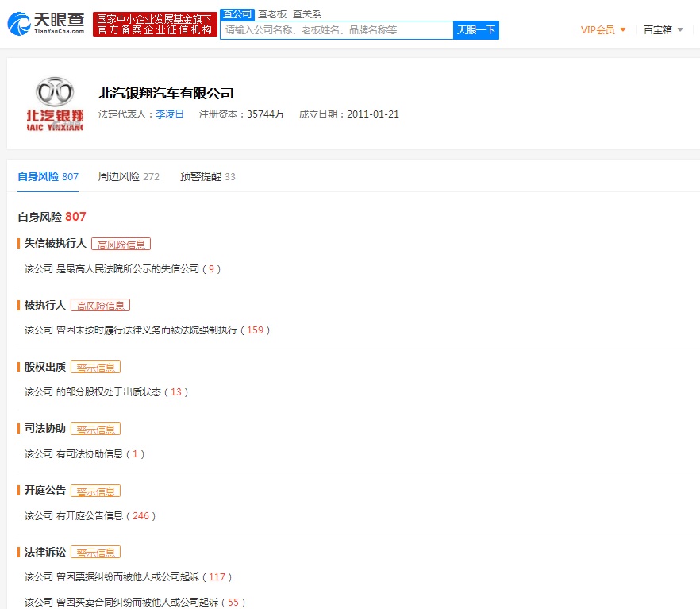Click the company name 北汽银翔汽车有限公司
This screenshot has width=700, height=609.
[x=166, y=94]
